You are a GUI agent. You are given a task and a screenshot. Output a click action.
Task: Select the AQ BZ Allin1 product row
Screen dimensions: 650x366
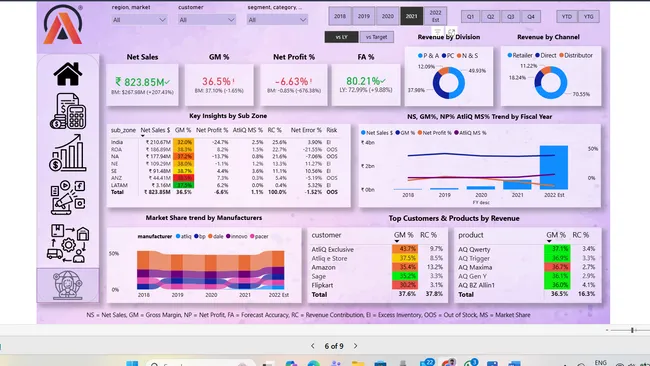coord(527,285)
